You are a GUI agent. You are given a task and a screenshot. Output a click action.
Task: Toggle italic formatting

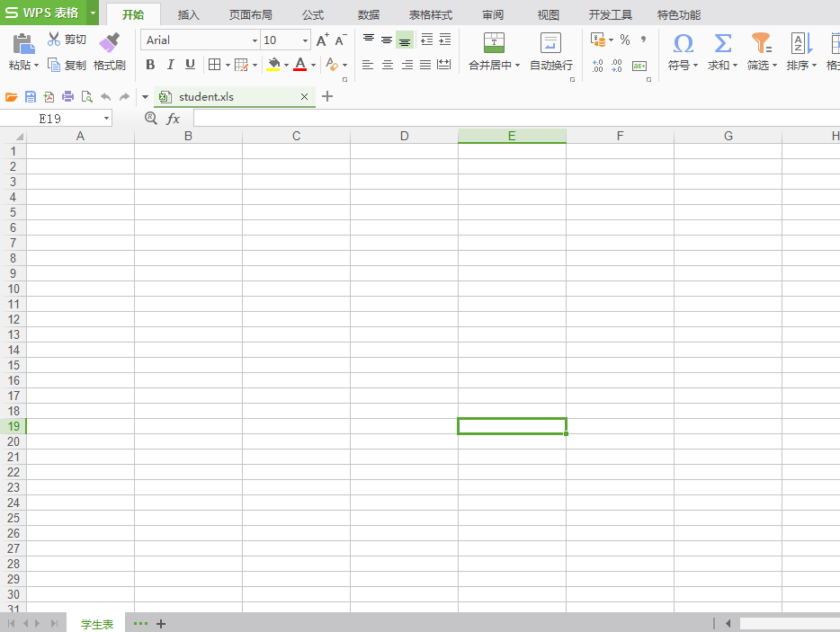pos(170,65)
